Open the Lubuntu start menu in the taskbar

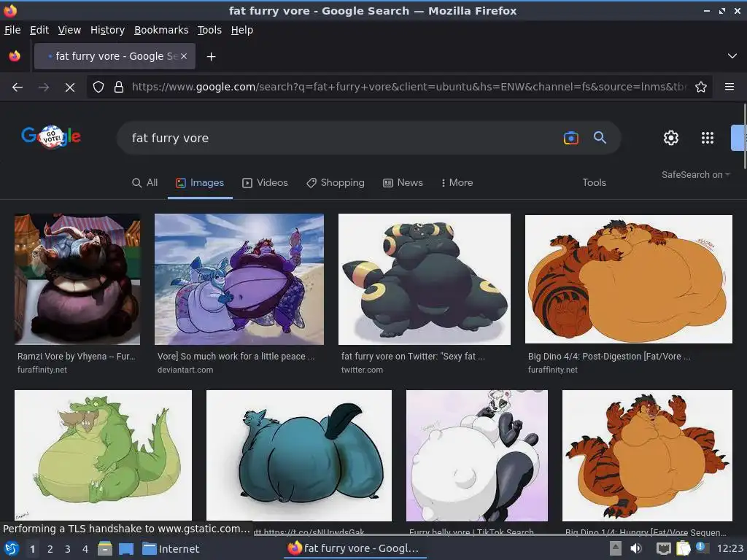click(12, 549)
